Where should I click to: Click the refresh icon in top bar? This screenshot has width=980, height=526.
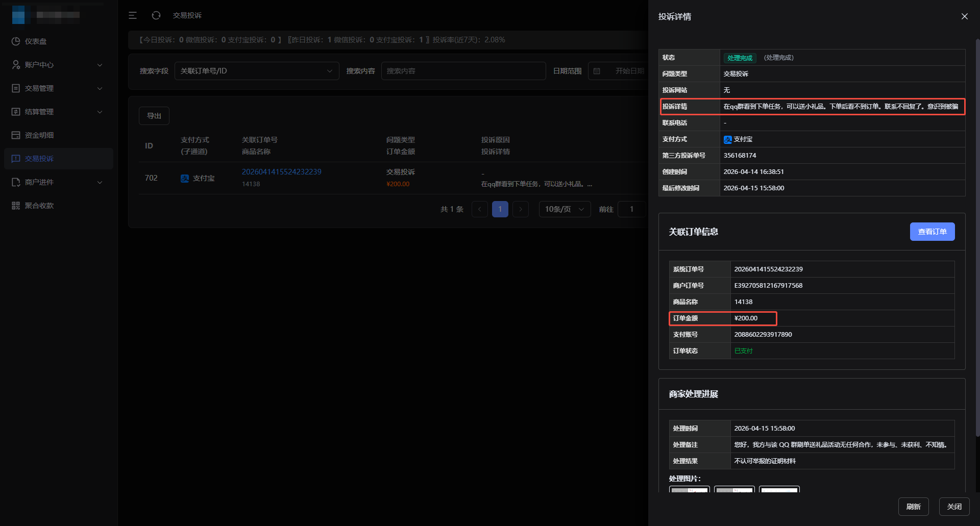(156, 15)
